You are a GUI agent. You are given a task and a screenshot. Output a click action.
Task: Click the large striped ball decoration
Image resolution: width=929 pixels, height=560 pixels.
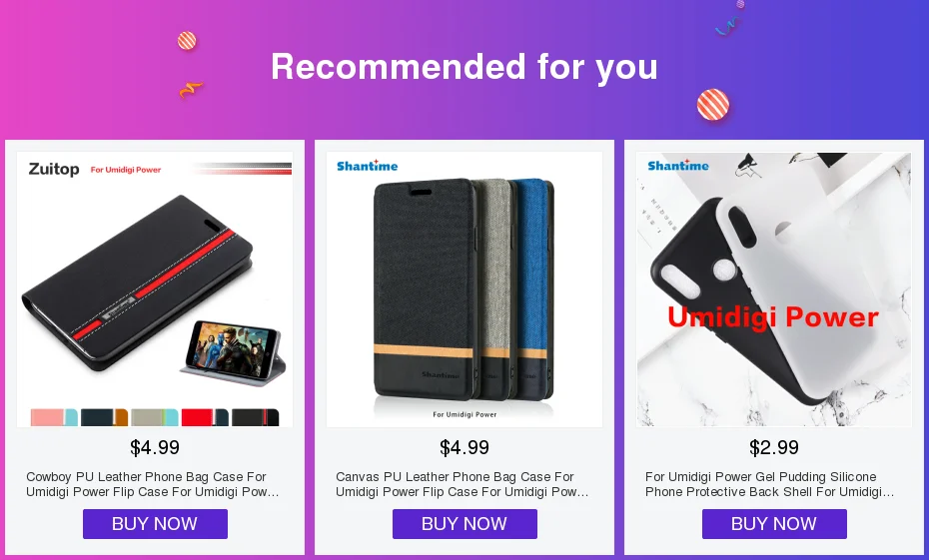713,105
